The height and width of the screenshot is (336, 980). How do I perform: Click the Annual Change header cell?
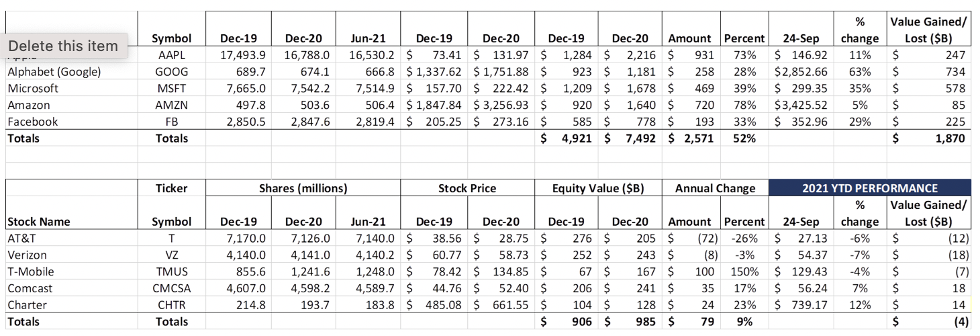[715, 188]
